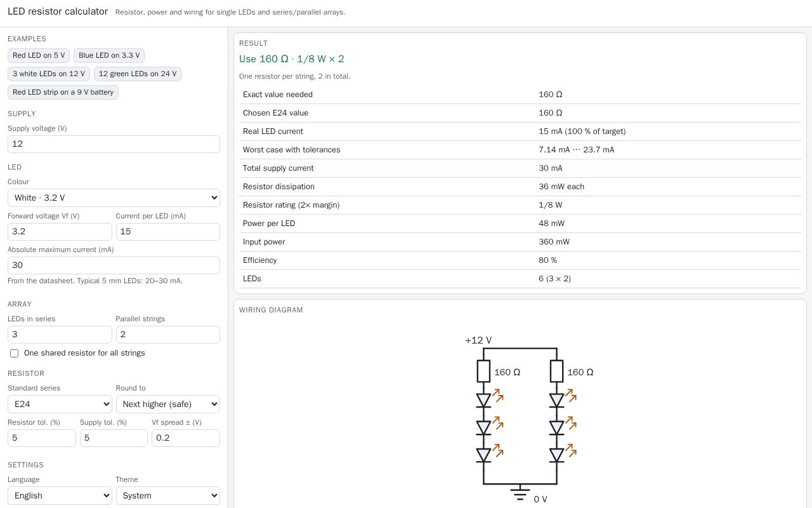Click the LEDs in series field
Screen dimensions: 812x508
click(60, 335)
